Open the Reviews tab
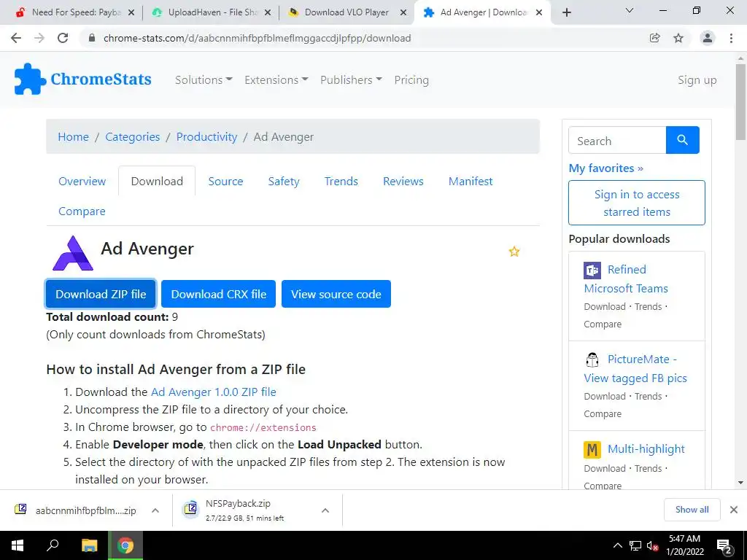Image resolution: width=747 pixels, height=560 pixels. click(x=403, y=182)
